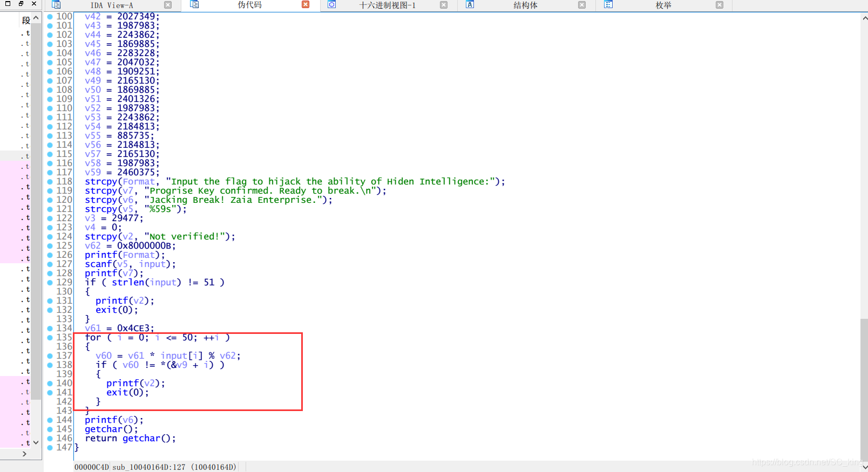Open the 结构体 tab
868x472 pixels.
click(x=525, y=5)
